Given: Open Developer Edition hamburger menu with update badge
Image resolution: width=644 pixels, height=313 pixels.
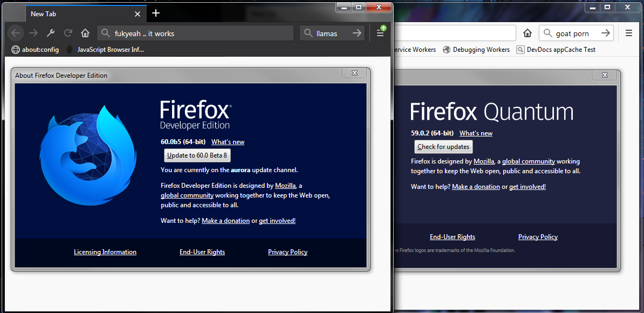Looking at the screenshot, I should [x=381, y=32].
